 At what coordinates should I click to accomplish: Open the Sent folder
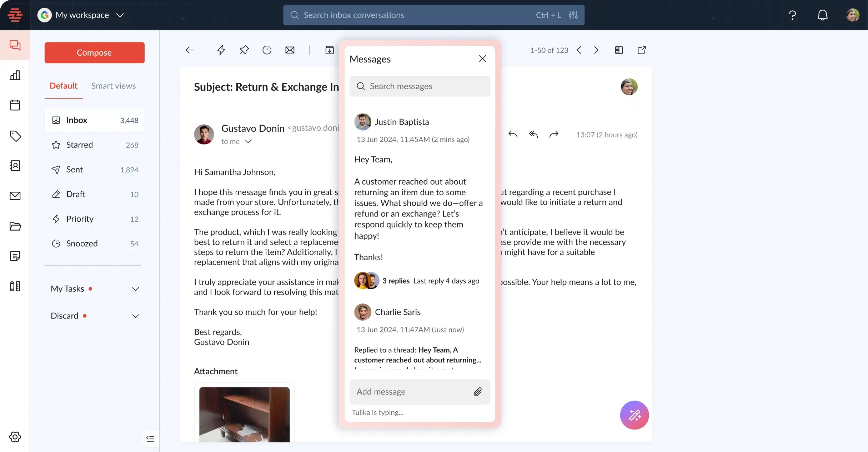(x=95, y=170)
